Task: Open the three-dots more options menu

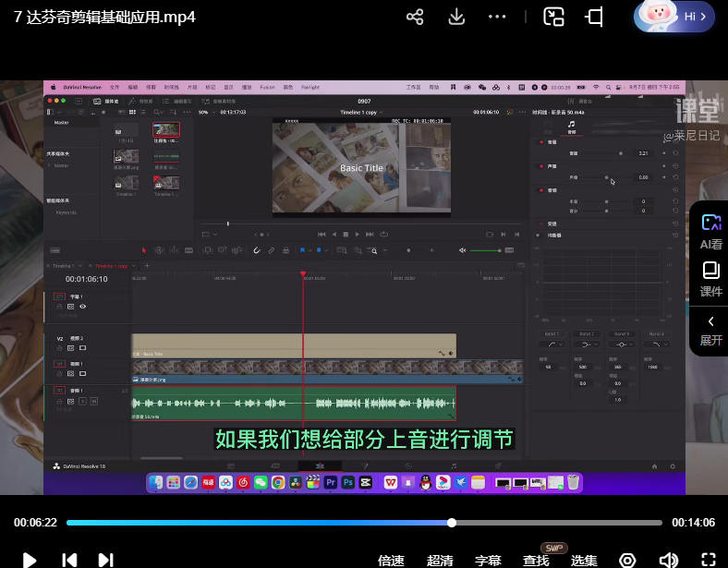Action: click(x=497, y=17)
